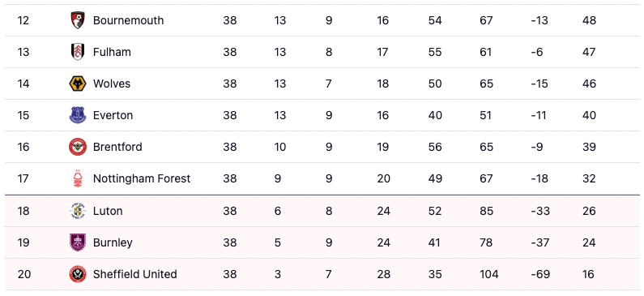The height and width of the screenshot is (296, 644).
Task: Click the Brentford bee crest
Action: 78,147
